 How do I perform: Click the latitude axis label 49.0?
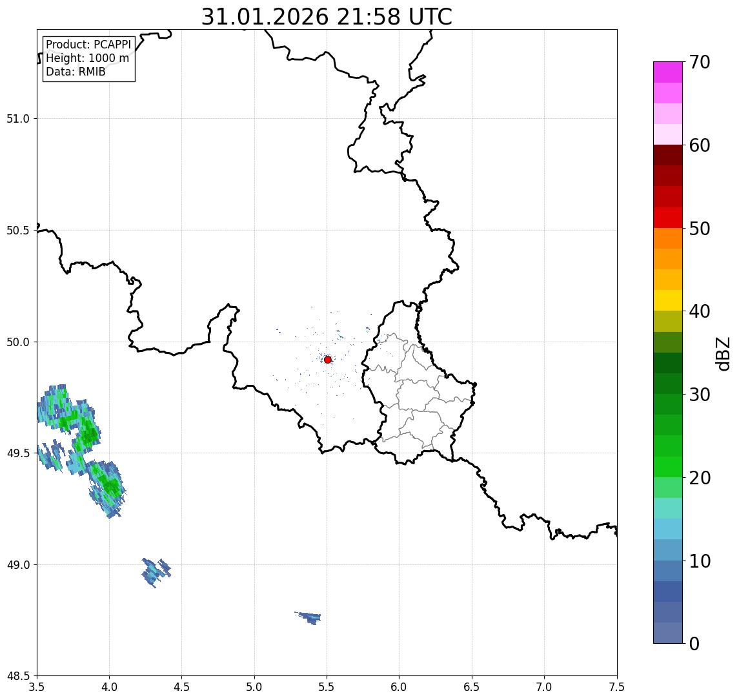[18, 564]
